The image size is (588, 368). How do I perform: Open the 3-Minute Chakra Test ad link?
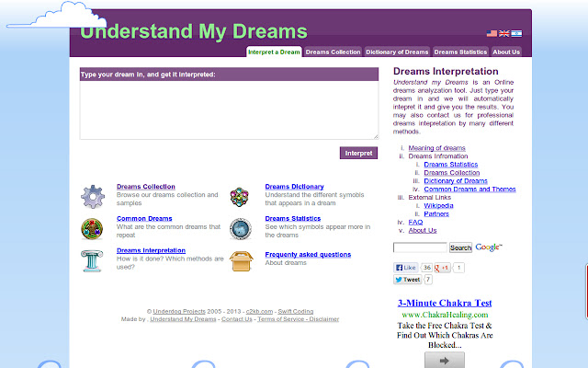point(445,303)
